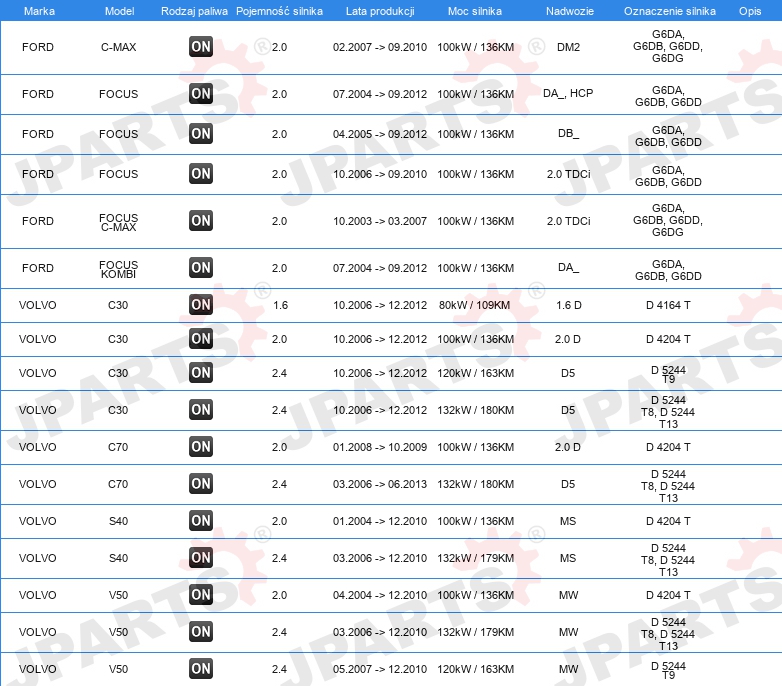Image resolution: width=782 pixels, height=686 pixels.
Task: Click the date range 10.2003 -> 03.2007
Action: (x=380, y=221)
